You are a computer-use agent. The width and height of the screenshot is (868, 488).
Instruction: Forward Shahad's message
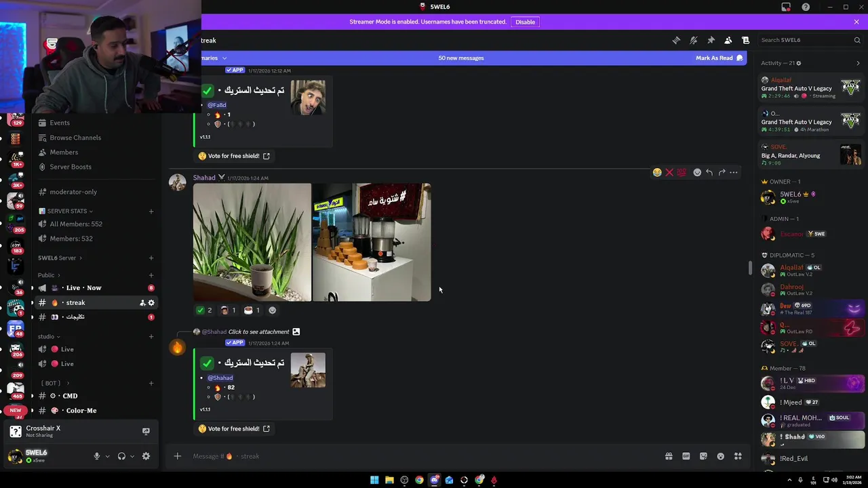[x=722, y=172]
